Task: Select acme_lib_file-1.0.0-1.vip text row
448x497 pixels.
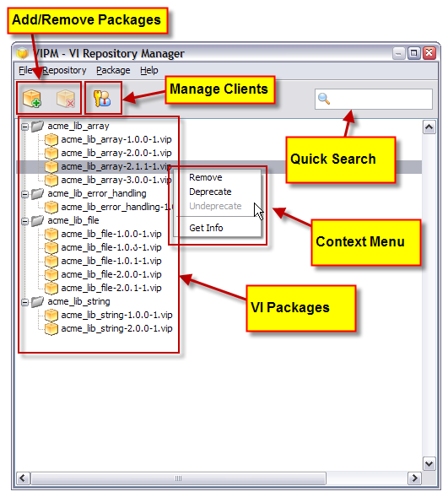Action: tap(111, 235)
